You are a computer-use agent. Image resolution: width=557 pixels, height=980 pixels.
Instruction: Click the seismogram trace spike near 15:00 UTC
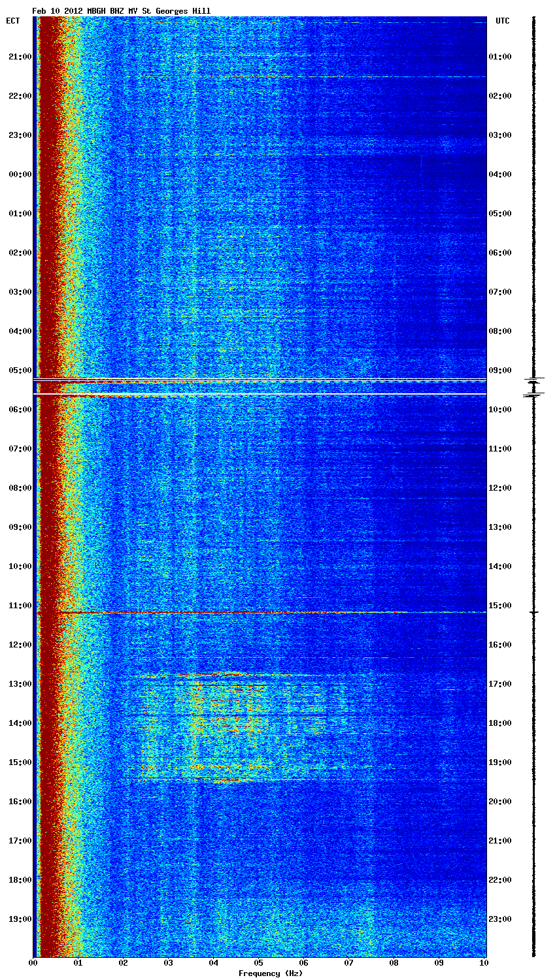tap(534, 612)
